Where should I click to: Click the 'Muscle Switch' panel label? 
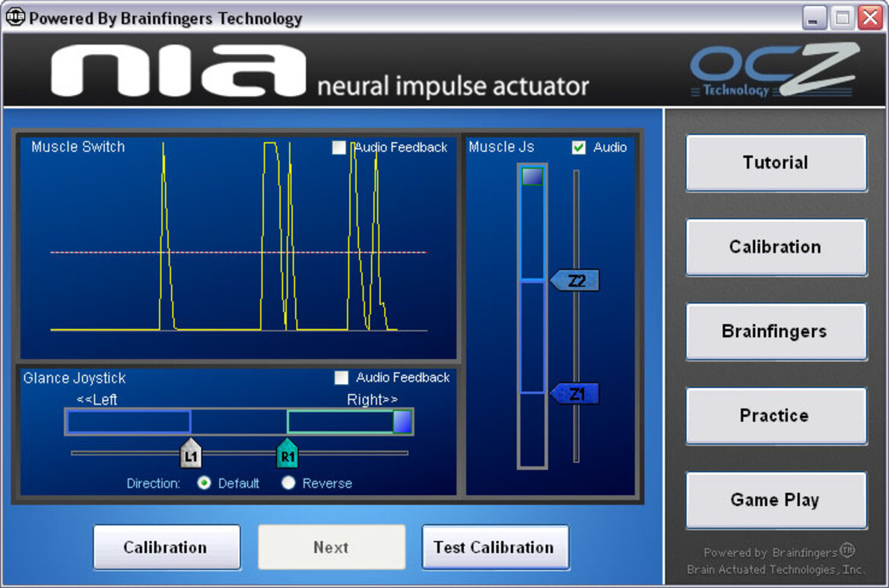[78, 147]
